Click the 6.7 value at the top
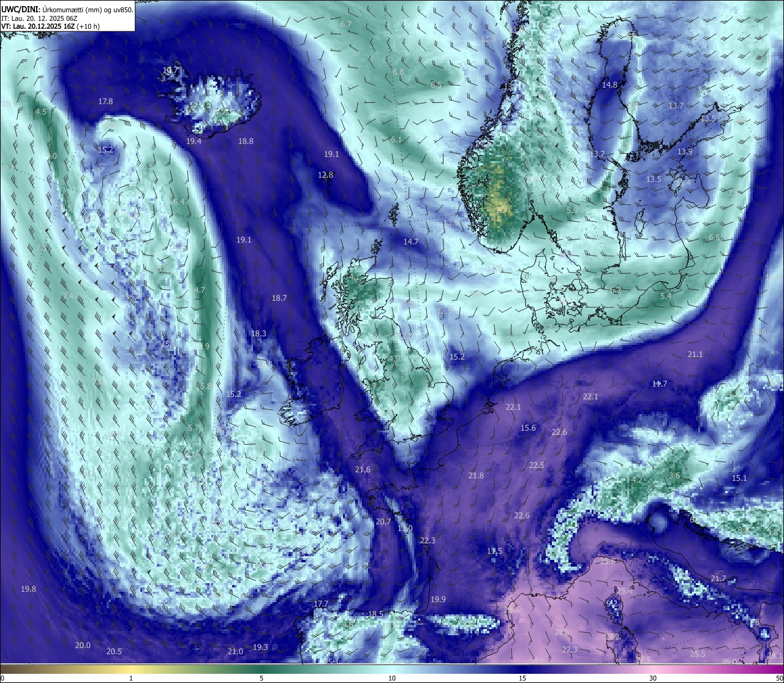The height and width of the screenshot is (683, 784). click(x=346, y=25)
